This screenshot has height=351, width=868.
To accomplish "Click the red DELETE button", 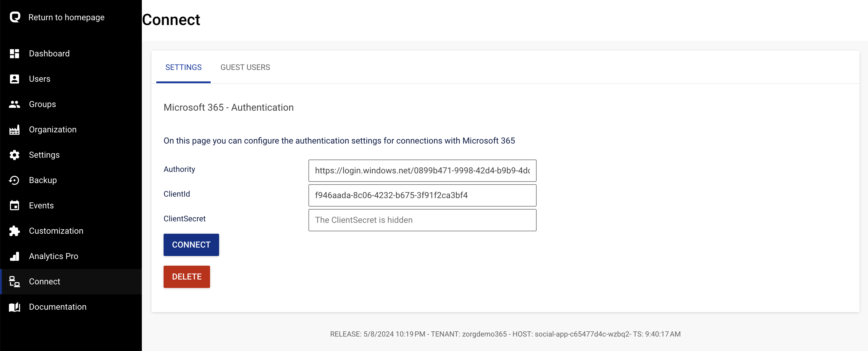I will point(187,277).
